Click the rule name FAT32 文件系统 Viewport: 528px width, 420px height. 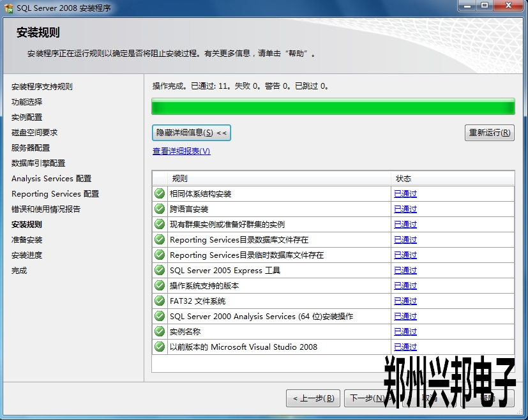click(x=198, y=301)
